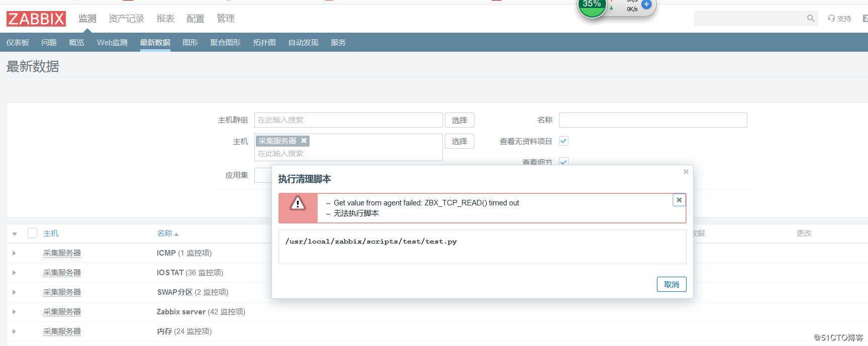Focus the 主机 search input
This screenshot has height=346, width=868.
tap(348, 154)
